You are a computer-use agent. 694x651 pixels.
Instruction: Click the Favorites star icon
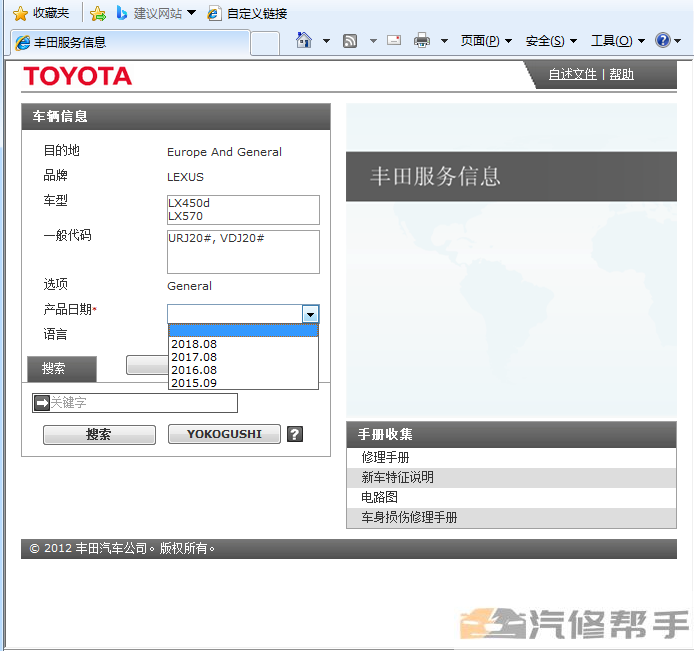[x=20, y=14]
